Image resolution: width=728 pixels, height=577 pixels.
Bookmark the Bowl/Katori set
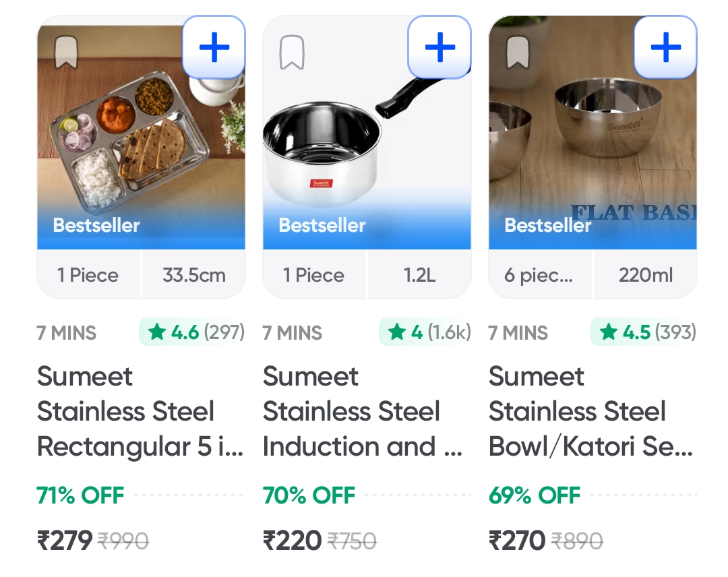[518, 53]
